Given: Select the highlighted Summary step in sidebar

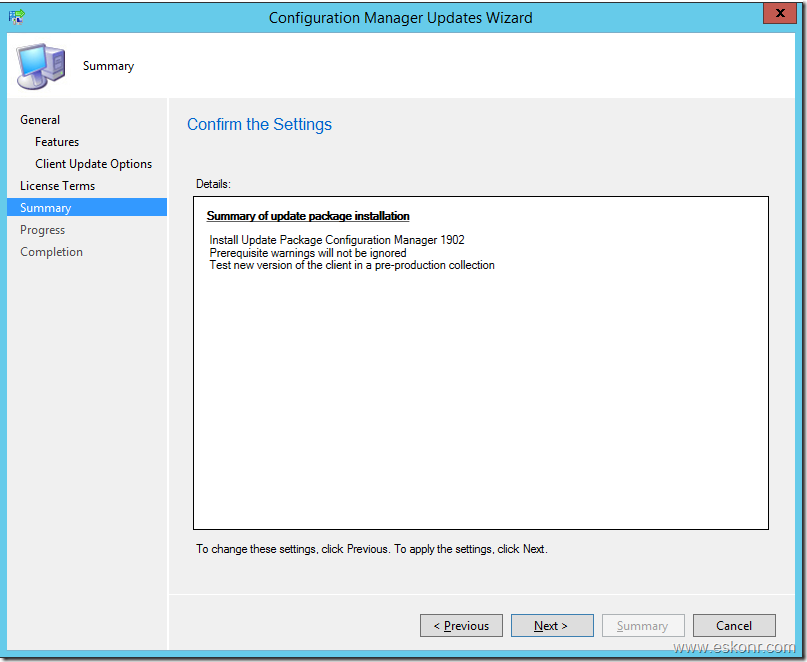Looking at the screenshot, I should pyautogui.click(x=87, y=207).
